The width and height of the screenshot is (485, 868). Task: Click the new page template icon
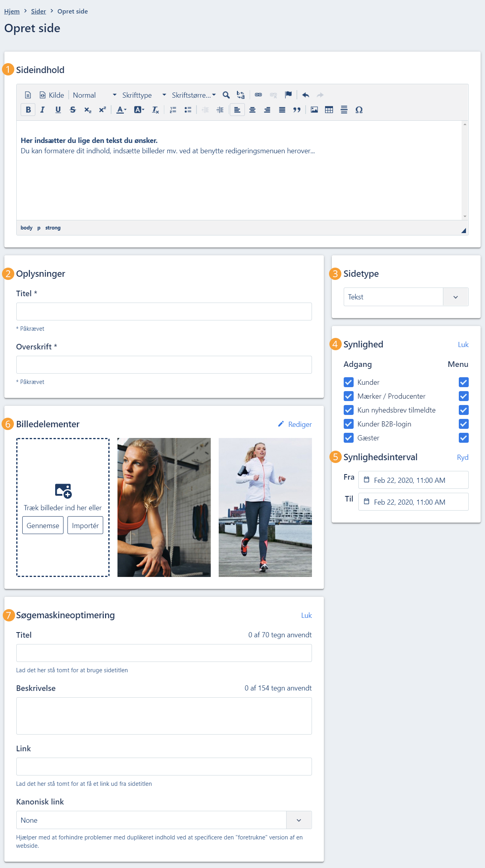[x=28, y=95]
